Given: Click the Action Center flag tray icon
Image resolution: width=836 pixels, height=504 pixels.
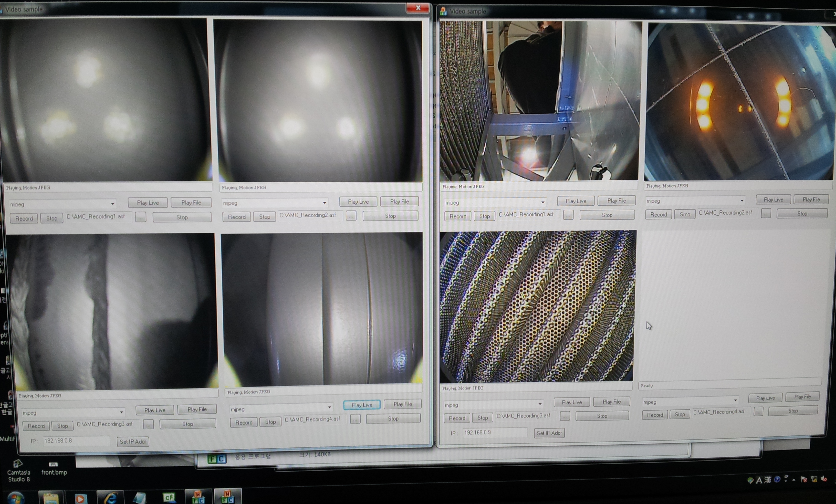Looking at the screenshot, I should 804,479.
